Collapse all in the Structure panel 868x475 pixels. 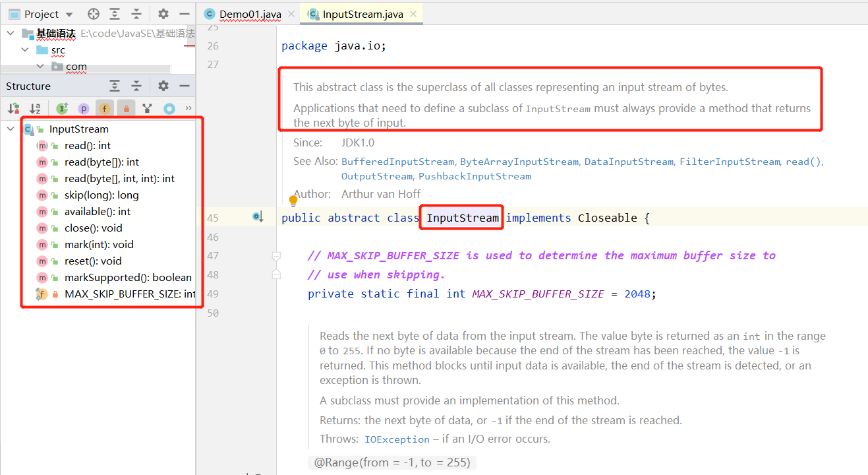[x=136, y=86]
